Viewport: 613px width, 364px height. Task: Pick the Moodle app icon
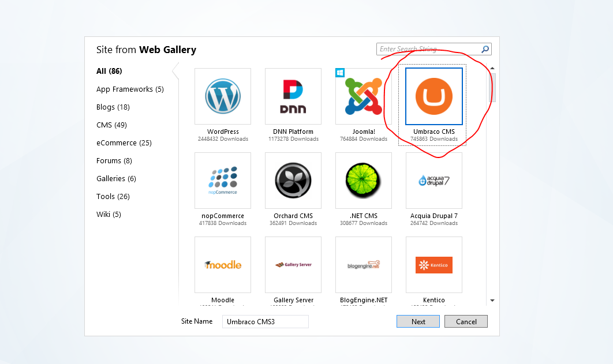[223, 265]
